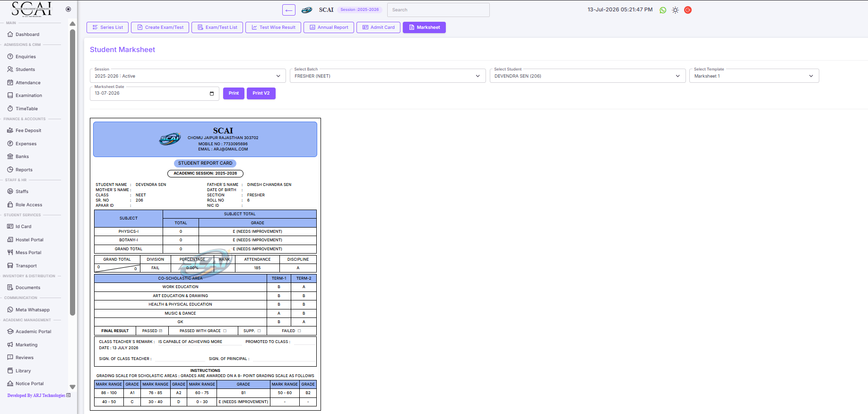Click the Mess Portal utensils icon

pos(10,252)
